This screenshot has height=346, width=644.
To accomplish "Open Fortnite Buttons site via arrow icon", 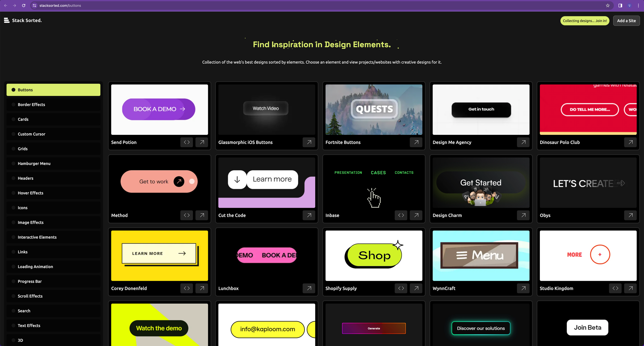I will click(416, 142).
